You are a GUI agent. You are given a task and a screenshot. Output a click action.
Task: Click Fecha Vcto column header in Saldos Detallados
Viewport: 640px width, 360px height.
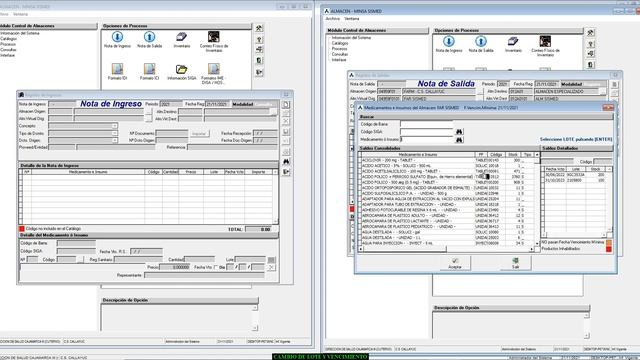click(x=555, y=169)
